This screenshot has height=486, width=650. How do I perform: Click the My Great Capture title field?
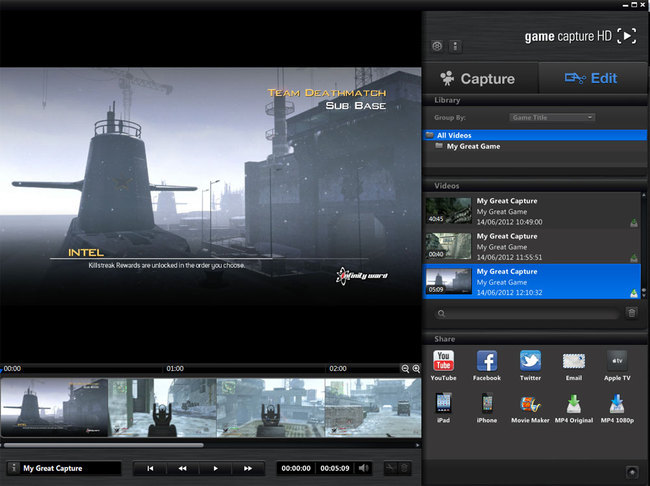pos(71,468)
